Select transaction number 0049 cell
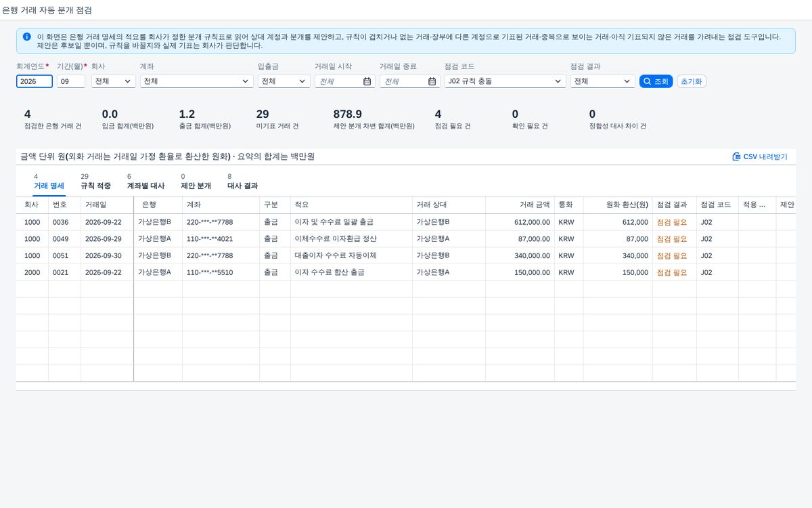 point(64,239)
